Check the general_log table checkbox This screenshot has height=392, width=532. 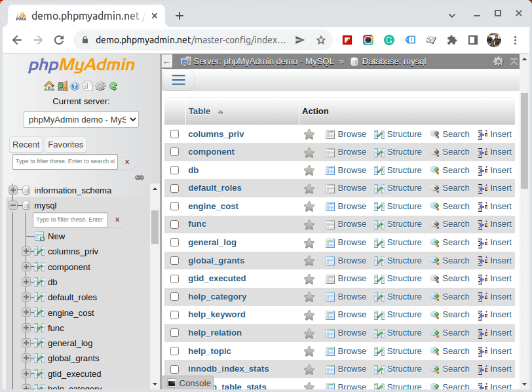[175, 243]
